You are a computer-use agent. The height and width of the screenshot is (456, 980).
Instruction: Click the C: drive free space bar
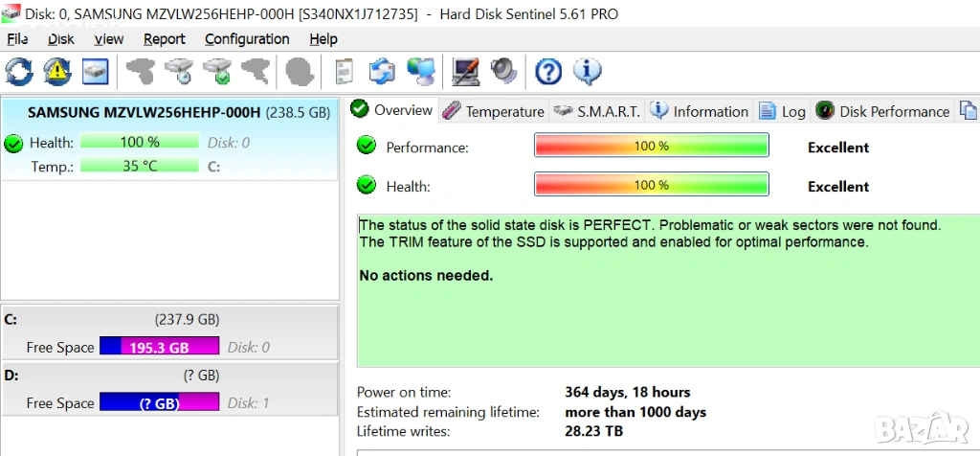point(159,347)
